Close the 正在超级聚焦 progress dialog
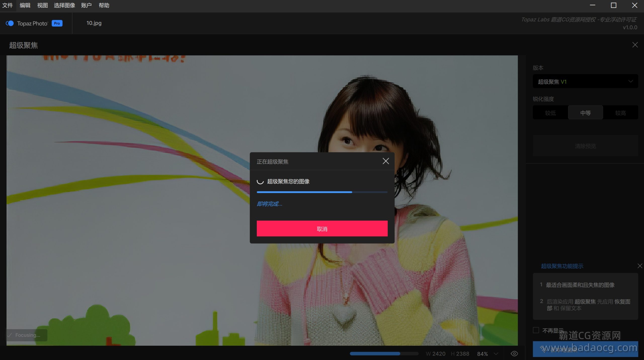644x360 pixels. [385, 161]
